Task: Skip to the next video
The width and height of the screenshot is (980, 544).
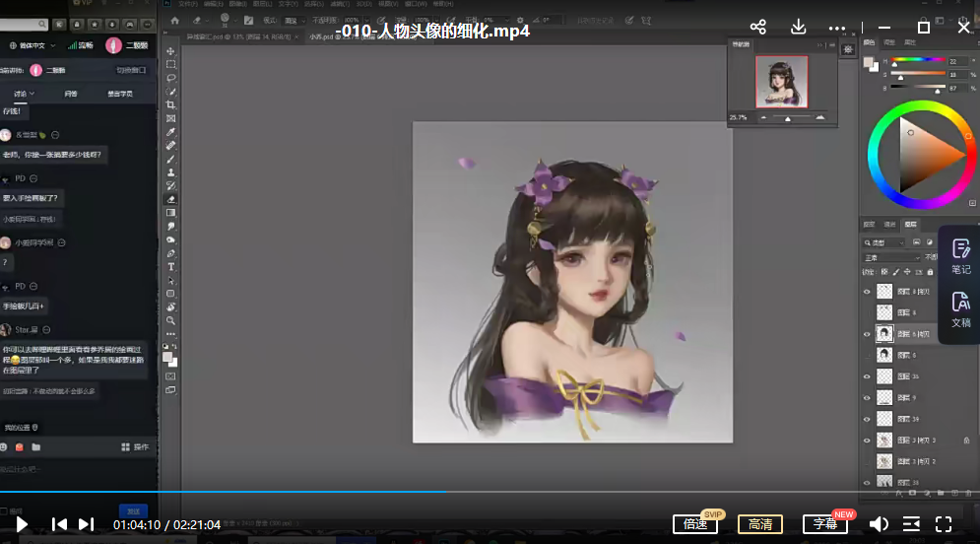Action: (x=87, y=524)
